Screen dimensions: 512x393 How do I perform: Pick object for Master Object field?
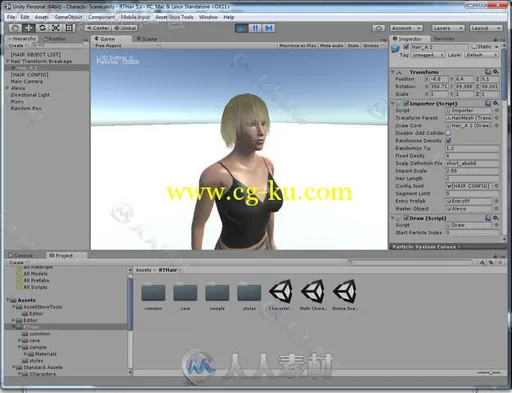496,209
